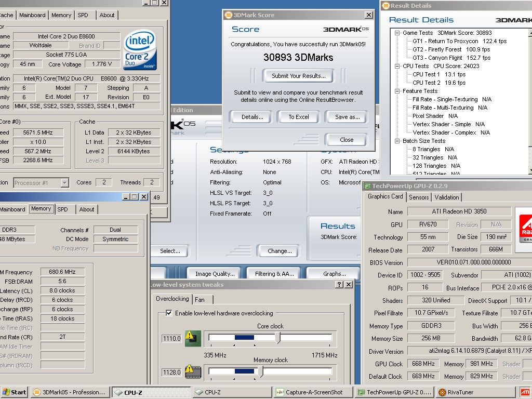Select GT1 - Return To Proxycon result row
Viewport: 532px width, 399px height.
pos(459,41)
